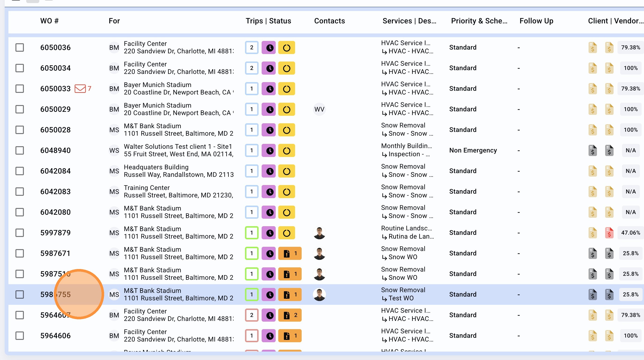This screenshot has width=644, height=360.
Task: Click red vendor invoice icon for 5997879
Action: [x=609, y=233]
